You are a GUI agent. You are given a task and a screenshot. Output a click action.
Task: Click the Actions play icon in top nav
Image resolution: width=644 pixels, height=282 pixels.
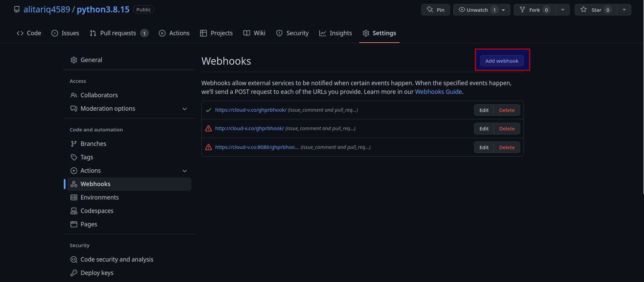162,33
